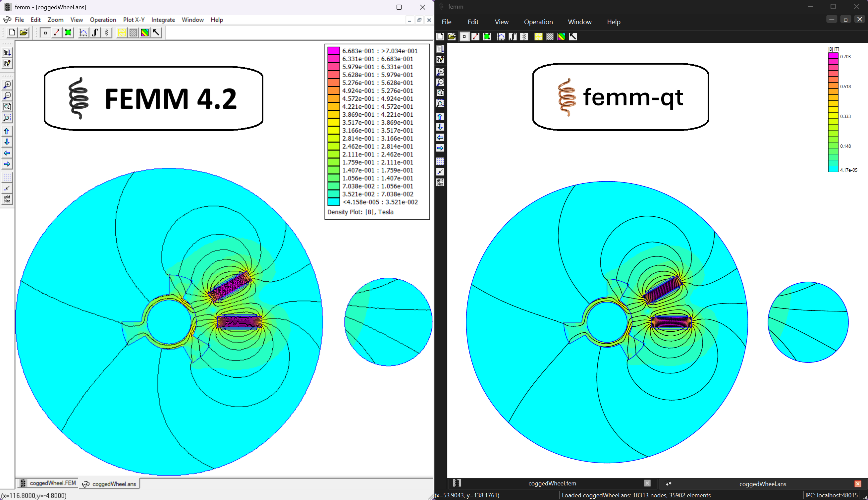The height and width of the screenshot is (500, 868).
Task: Toggle grid dots display in FEMM 4.2 sidebar
Action: click(x=7, y=177)
